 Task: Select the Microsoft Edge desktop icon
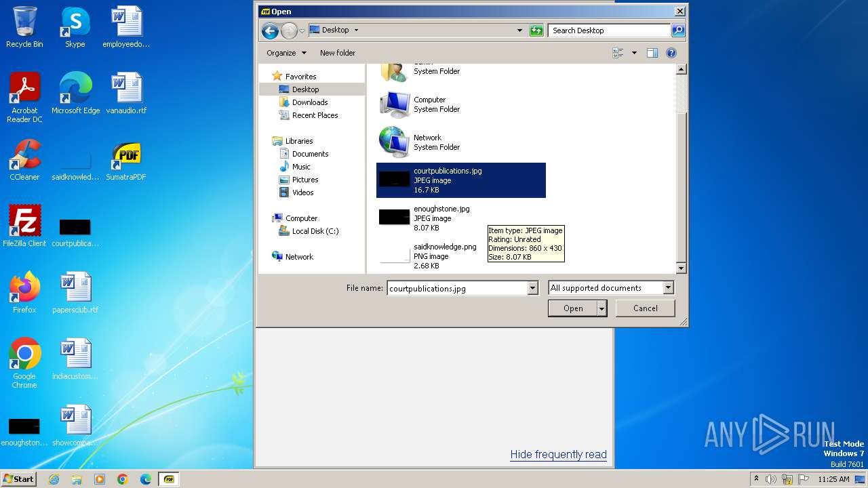[x=75, y=94]
